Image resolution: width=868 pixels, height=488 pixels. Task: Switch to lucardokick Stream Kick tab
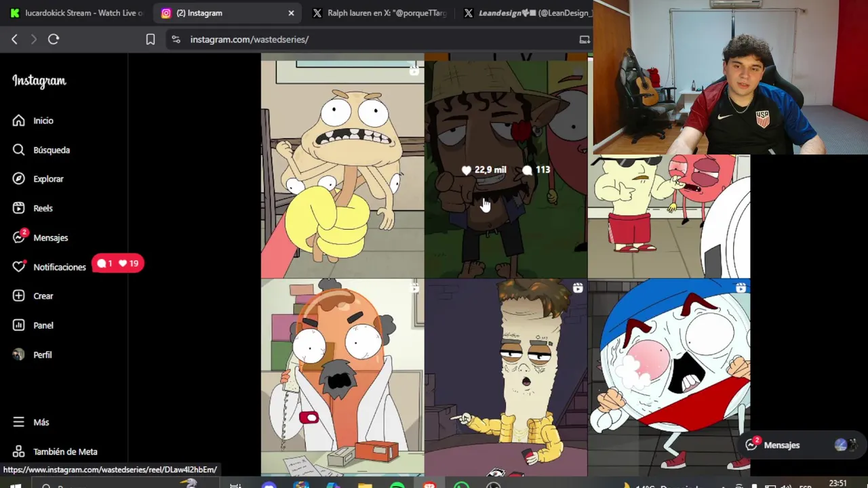[77, 13]
